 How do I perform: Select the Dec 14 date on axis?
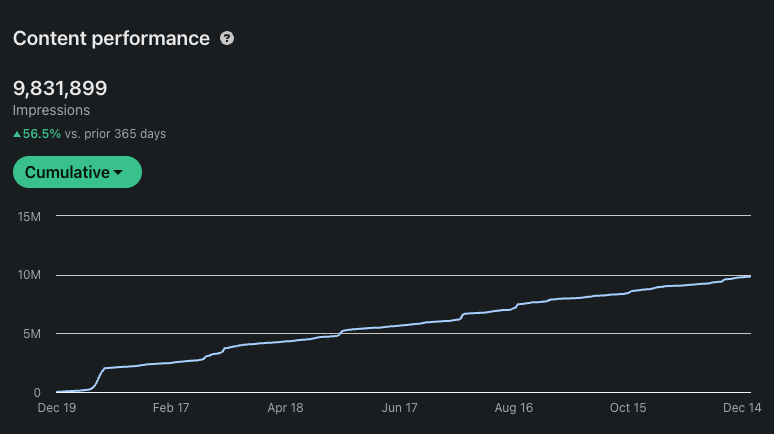click(x=743, y=408)
